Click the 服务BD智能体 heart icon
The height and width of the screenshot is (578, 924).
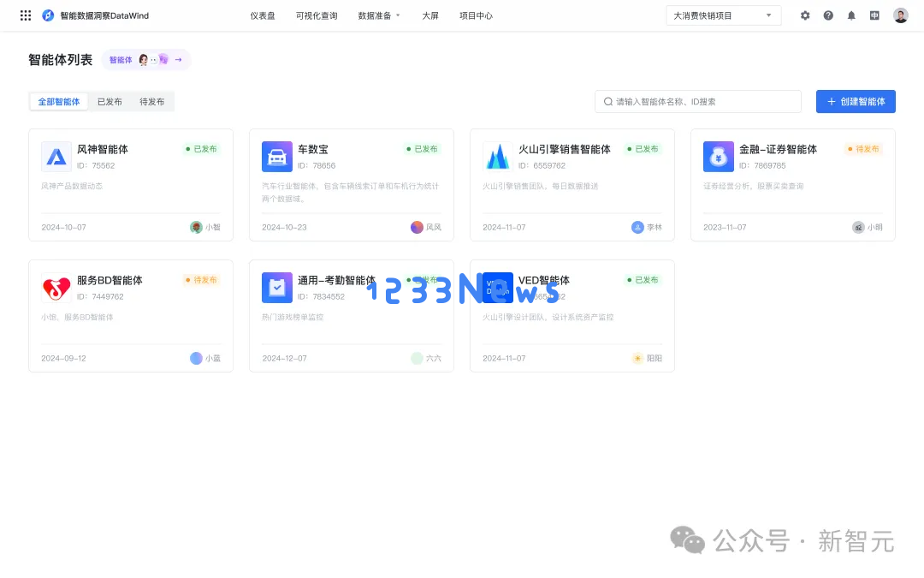click(x=56, y=287)
